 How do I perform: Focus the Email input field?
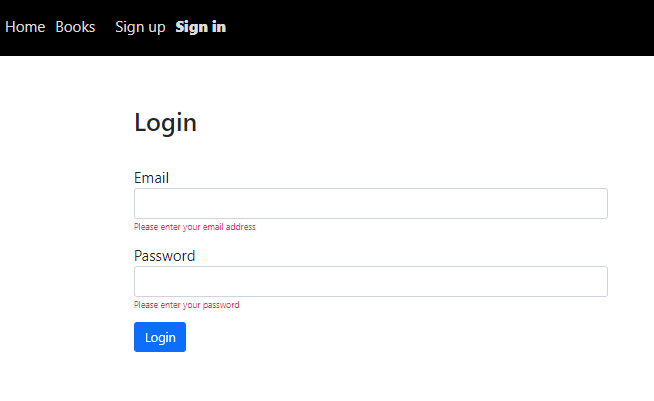pos(371,203)
